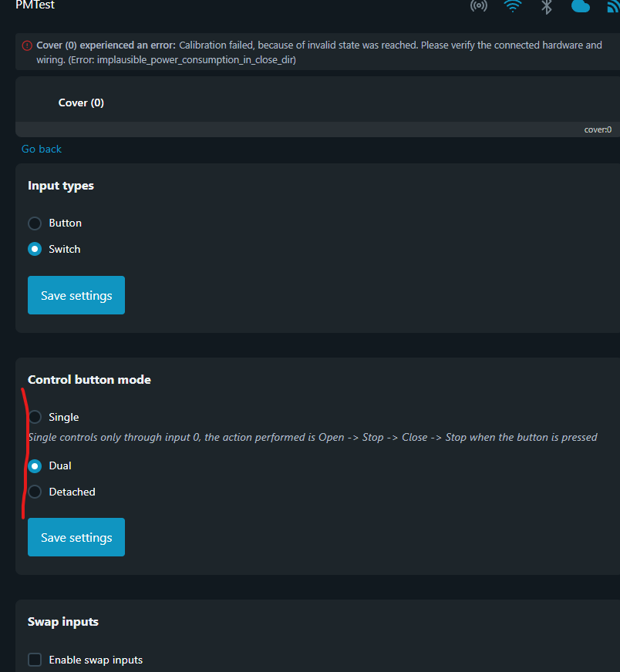Click the PMTest device name
The height and width of the screenshot is (672, 620).
pos(35,5)
